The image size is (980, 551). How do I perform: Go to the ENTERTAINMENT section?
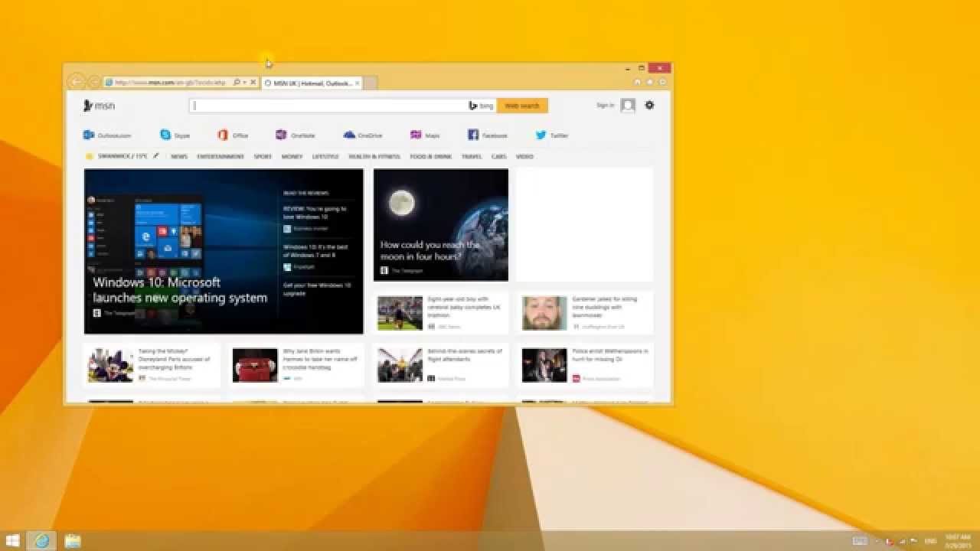point(220,156)
